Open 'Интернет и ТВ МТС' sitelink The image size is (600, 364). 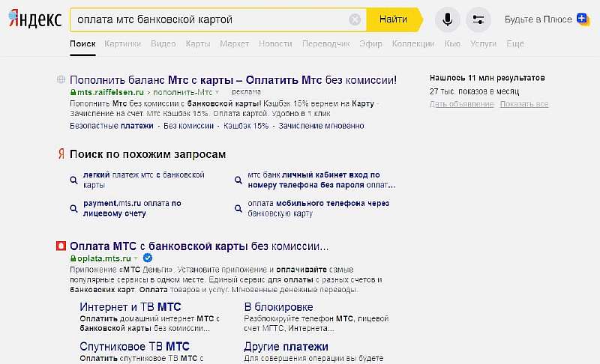tap(130, 307)
